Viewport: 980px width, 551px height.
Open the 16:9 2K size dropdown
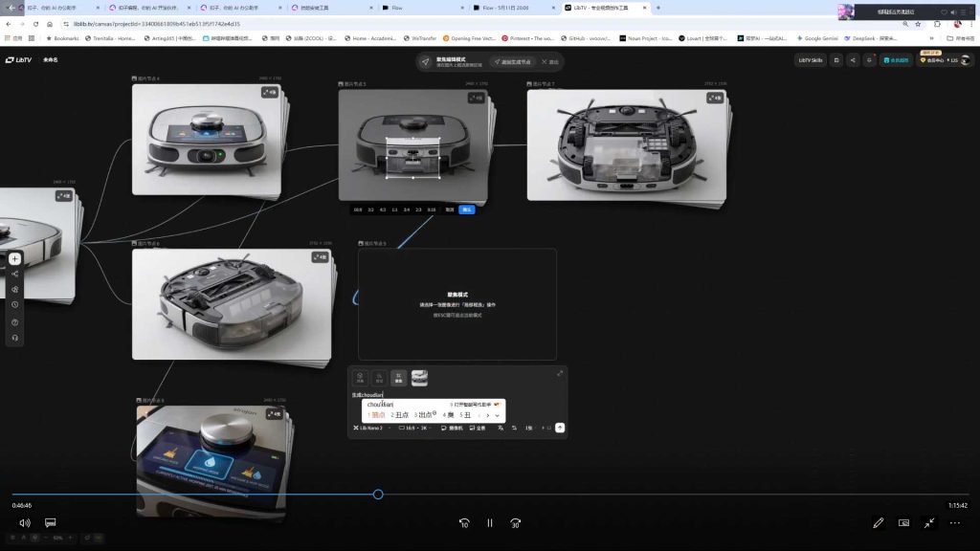click(x=413, y=428)
